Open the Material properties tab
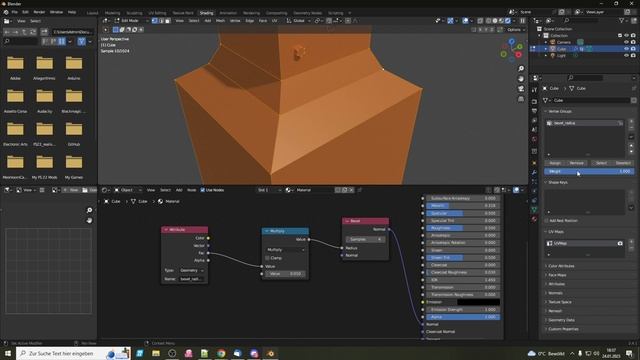The image size is (640, 360). (534, 219)
